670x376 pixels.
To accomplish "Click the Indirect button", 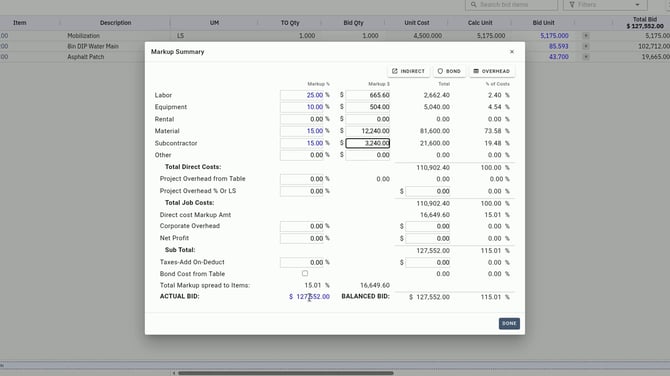I will (x=408, y=71).
